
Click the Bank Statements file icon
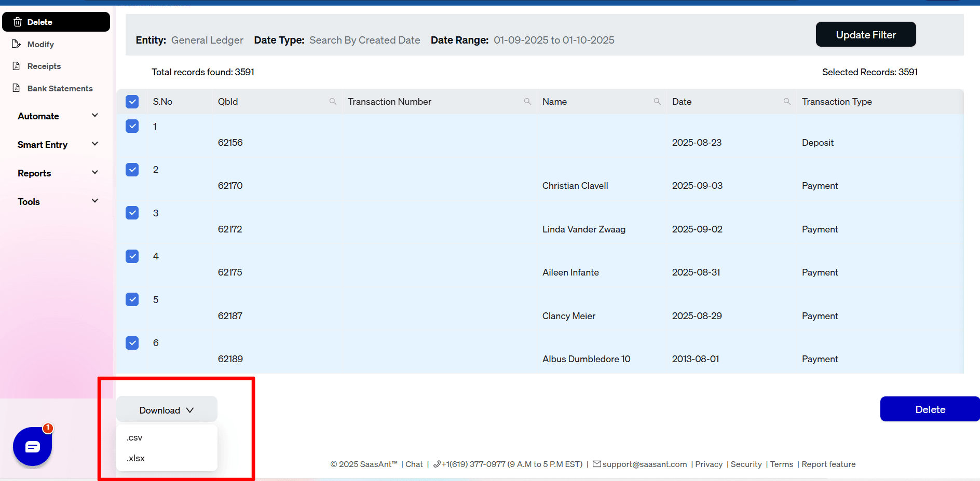pyautogui.click(x=17, y=88)
